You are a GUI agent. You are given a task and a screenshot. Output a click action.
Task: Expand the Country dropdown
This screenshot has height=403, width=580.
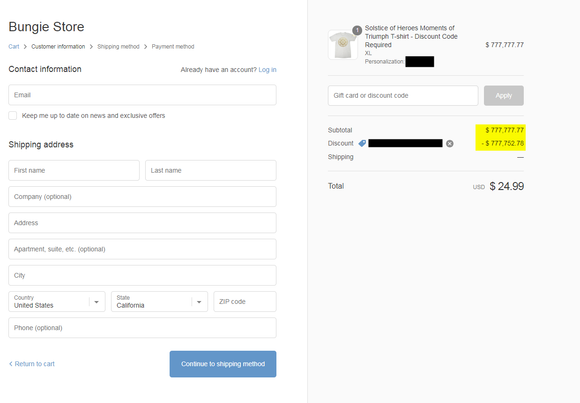57,302
